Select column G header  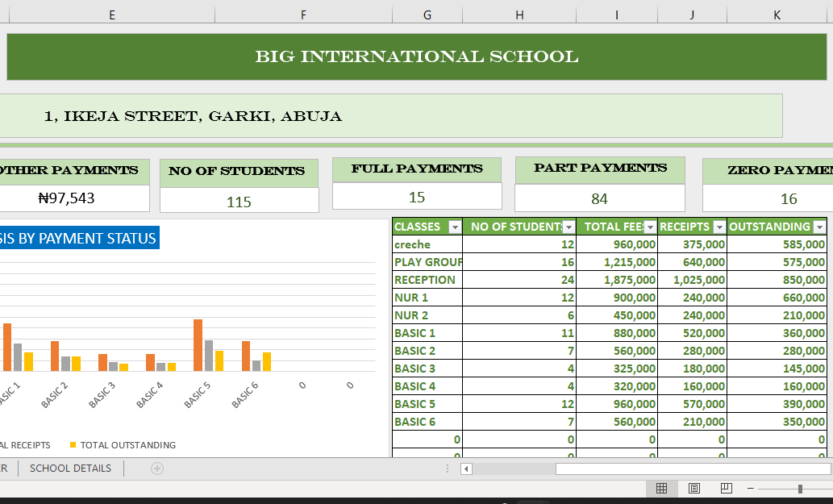[x=427, y=15]
